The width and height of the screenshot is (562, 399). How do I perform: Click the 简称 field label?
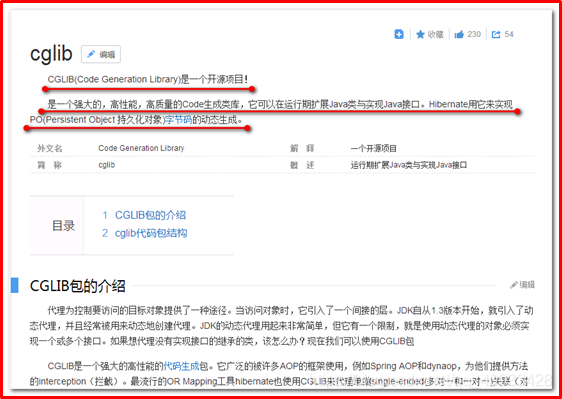[49, 165]
